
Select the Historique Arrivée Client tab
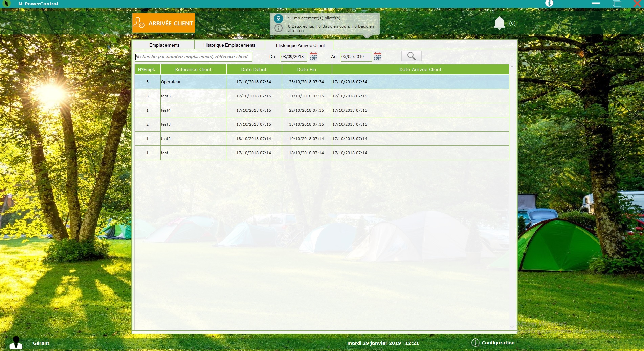(x=300, y=45)
